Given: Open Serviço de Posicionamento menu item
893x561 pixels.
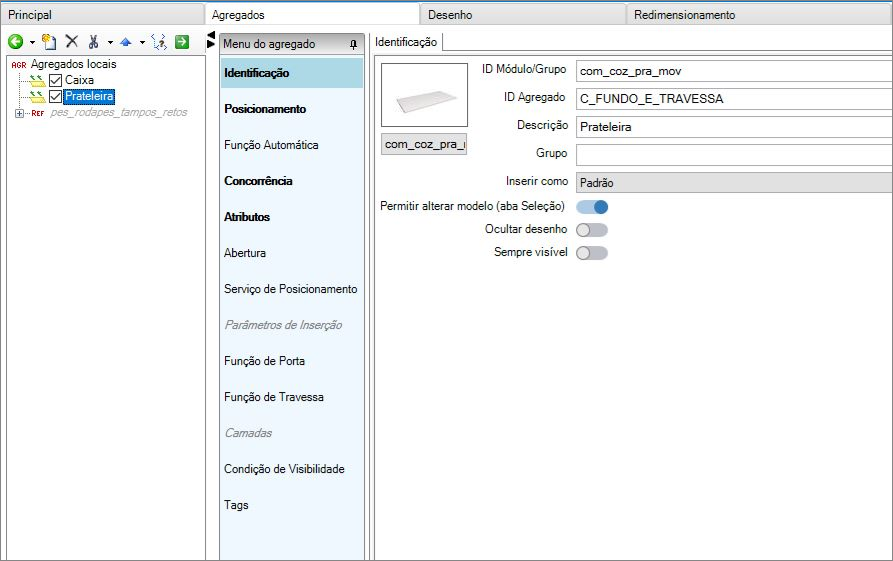Looking at the screenshot, I should [x=292, y=289].
